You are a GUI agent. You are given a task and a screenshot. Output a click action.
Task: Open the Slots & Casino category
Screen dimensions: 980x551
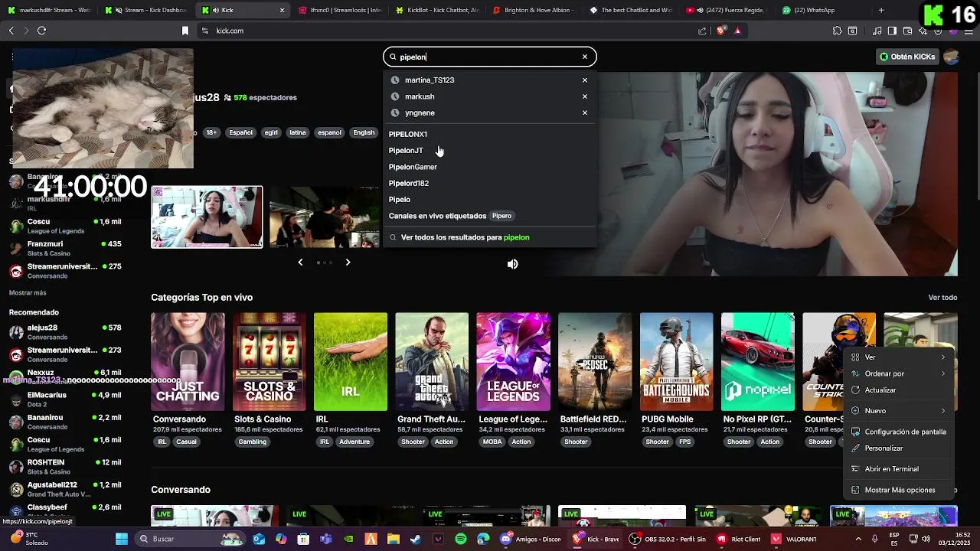269,362
